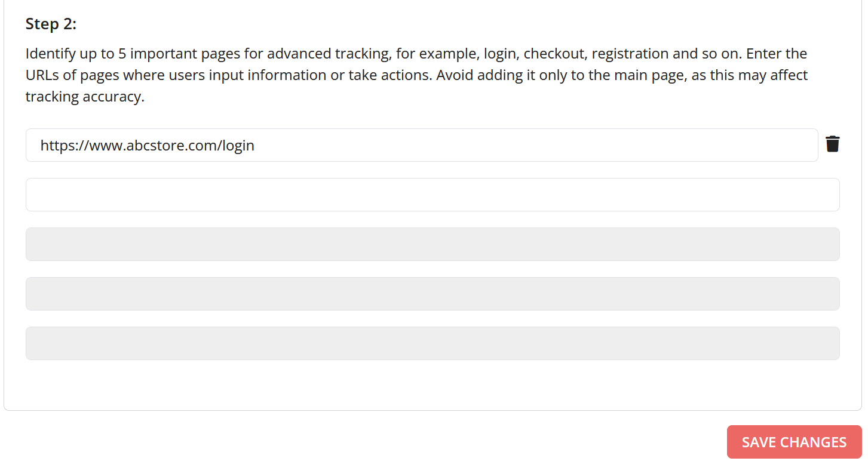
Task: Click the red SAVE CHANGES button
Action: point(793,442)
